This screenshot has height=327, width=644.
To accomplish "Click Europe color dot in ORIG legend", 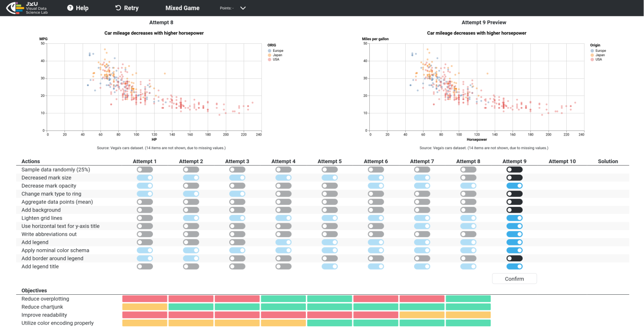I will click(x=269, y=51).
